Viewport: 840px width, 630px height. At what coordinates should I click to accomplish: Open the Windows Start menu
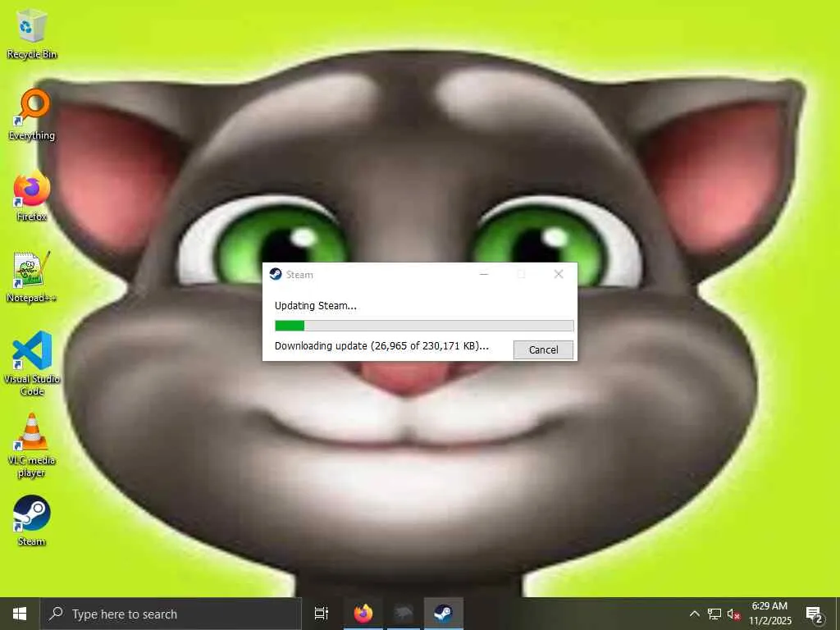coord(20,614)
